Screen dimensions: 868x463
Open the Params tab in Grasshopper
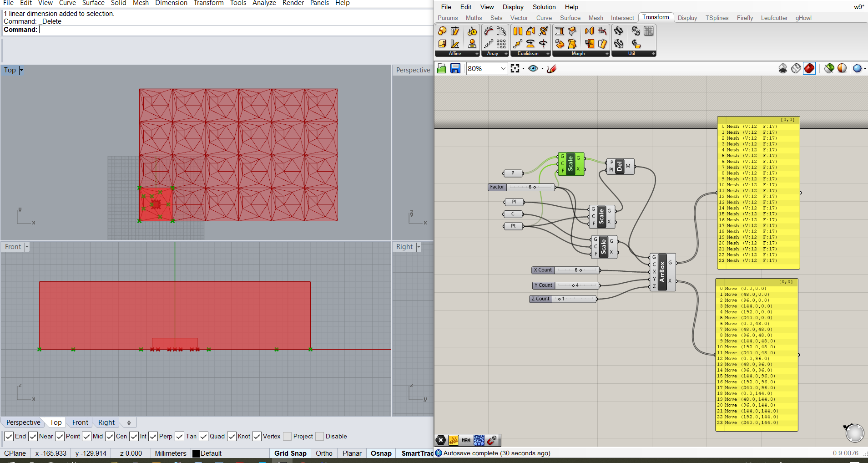tap(448, 18)
